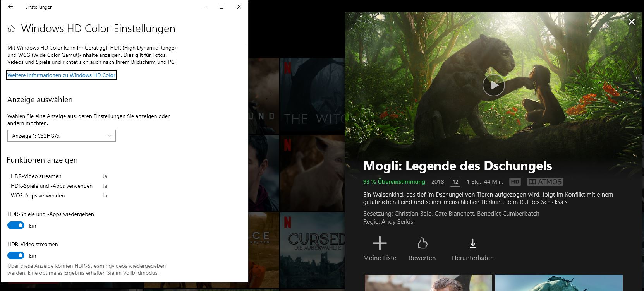This screenshot has width=644, height=291.
Task: Close the Einstellungen window
Action: click(239, 7)
